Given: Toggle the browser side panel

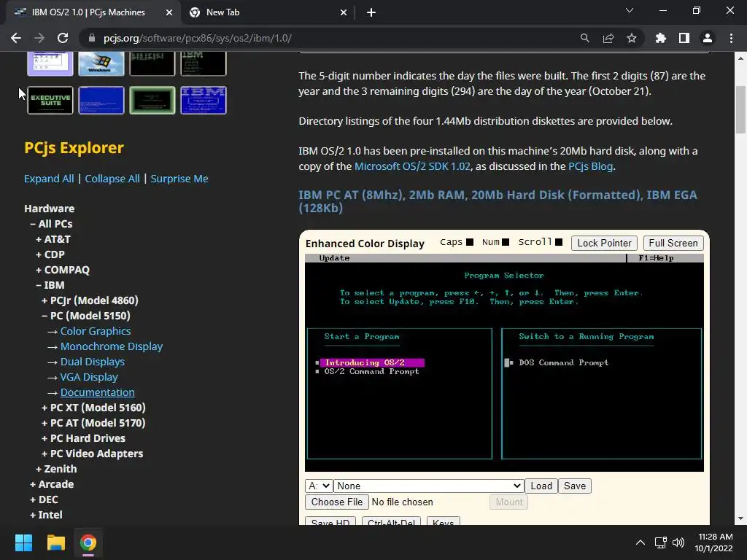Looking at the screenshot, I should click(684, 38).
